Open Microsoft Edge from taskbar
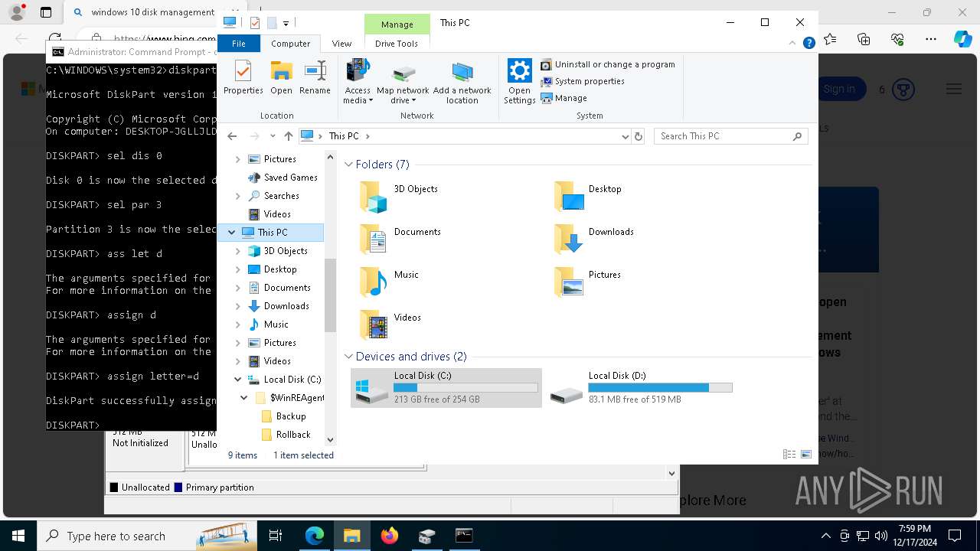The width and height of the screenshot is (980, 551). tap(315, 536)
